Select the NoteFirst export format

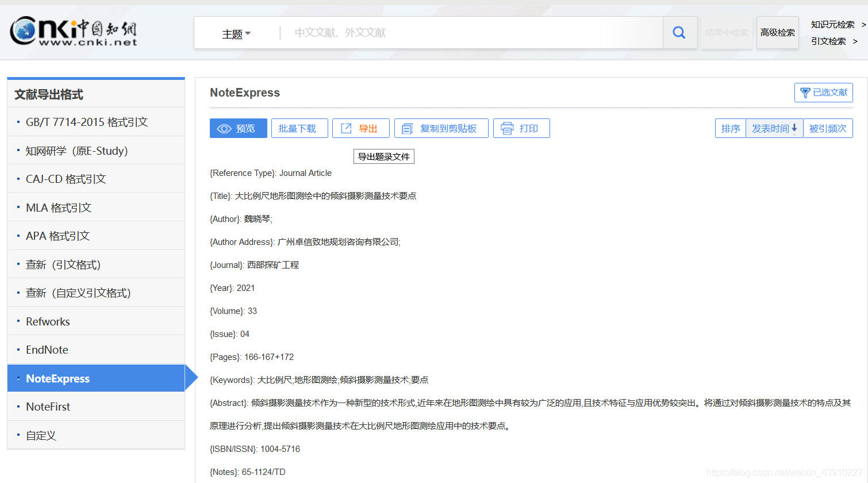(96, 407)
